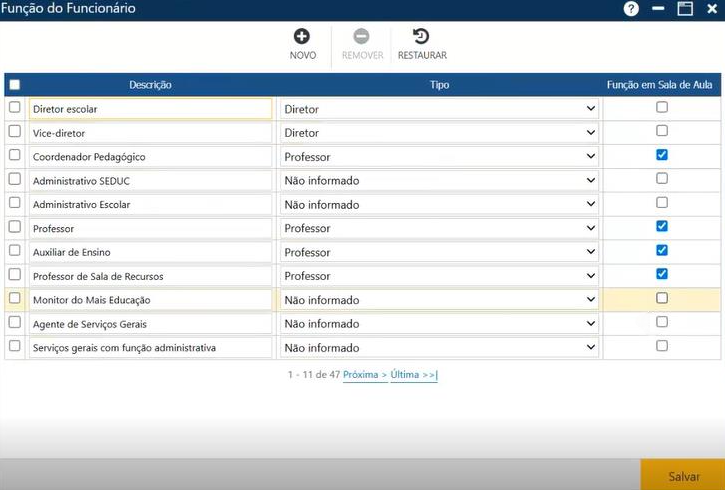This screenshot has width=725, height=490.
Task: Toggle the select-all checkbox in the header
Action: [x=14, y=85]
